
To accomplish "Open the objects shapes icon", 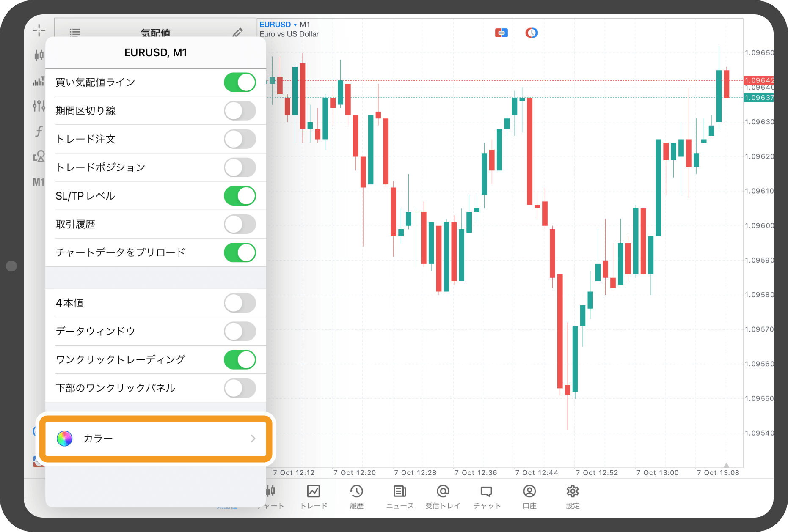I will pyautogui.click(x=39, y=156).
